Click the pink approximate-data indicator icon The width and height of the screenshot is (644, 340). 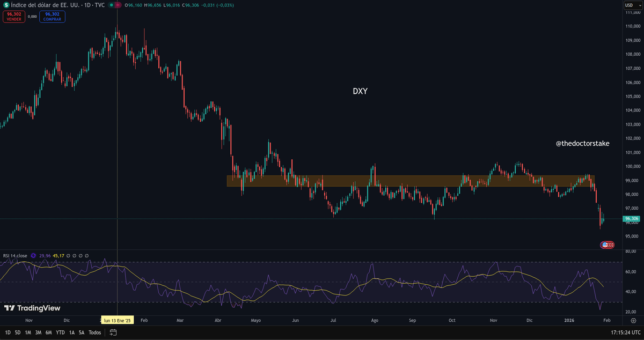[118, 5]
